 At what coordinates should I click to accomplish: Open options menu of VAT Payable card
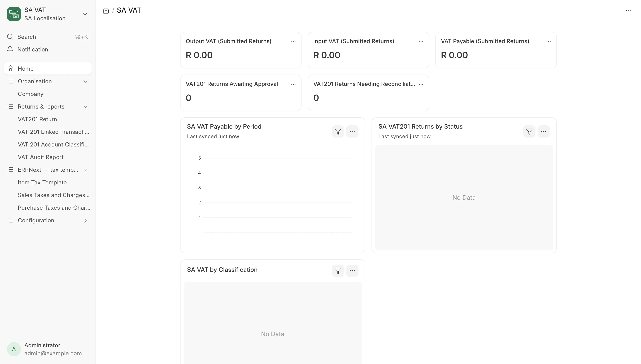(549, 41)
